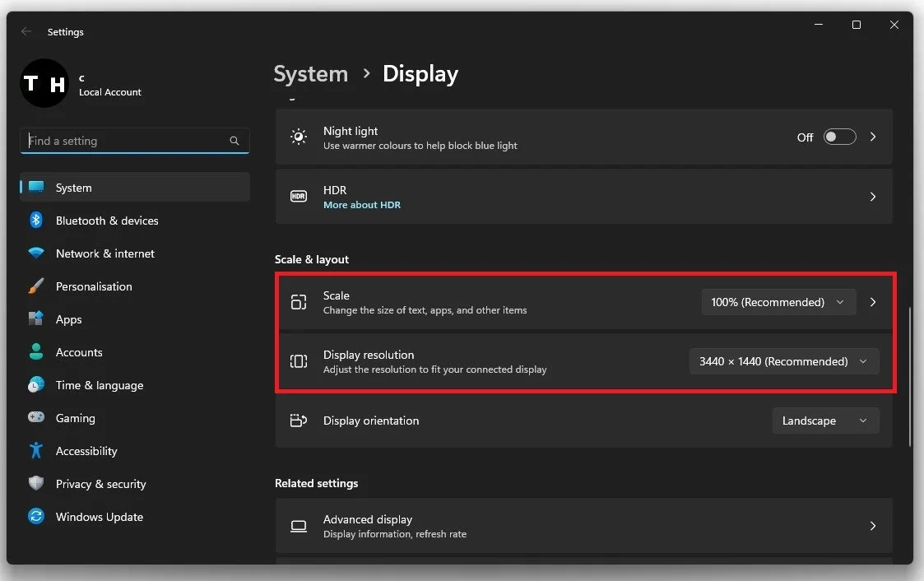Toggle the Night light switch on

pyautogui.click(x=839, y=137)
